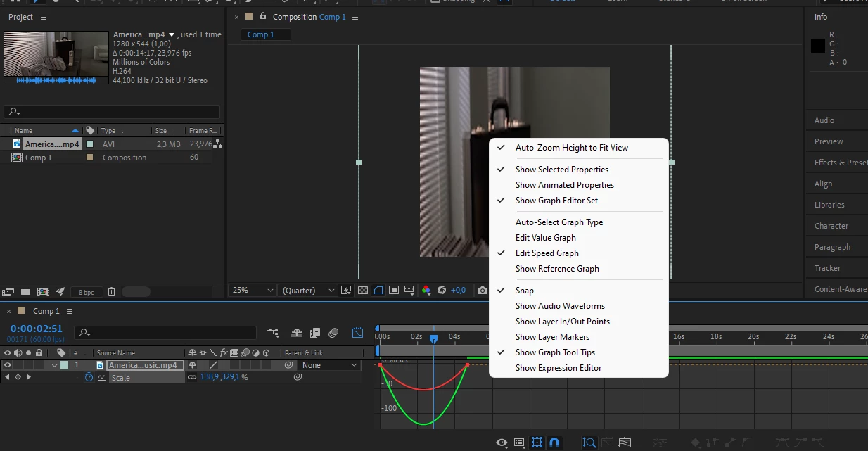868x451 pixels.
Task: Toggle Frame Blending switch in timeline header
Action: [315, 333]
